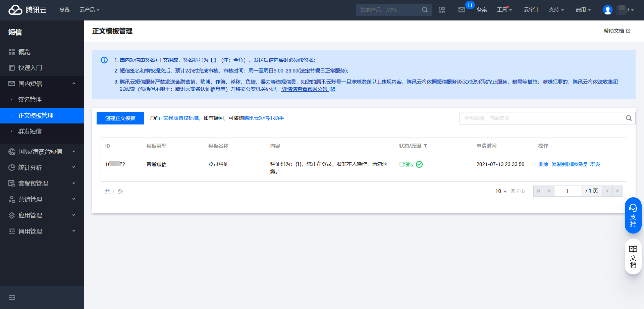Screen dimensions: 644x309
Task: Collapse the 国内短信 section
Action: [42, 84]
